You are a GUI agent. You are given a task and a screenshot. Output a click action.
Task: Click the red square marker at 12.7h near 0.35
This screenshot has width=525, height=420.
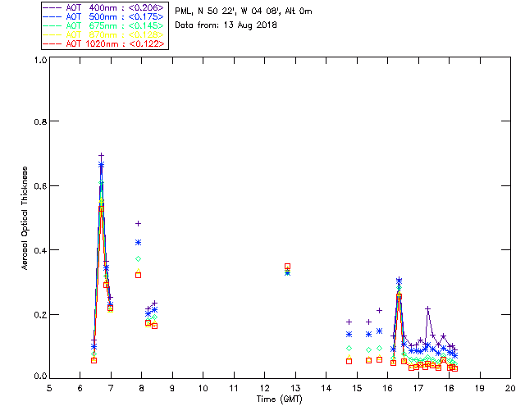pyautogui.click(x=287, y=267)
